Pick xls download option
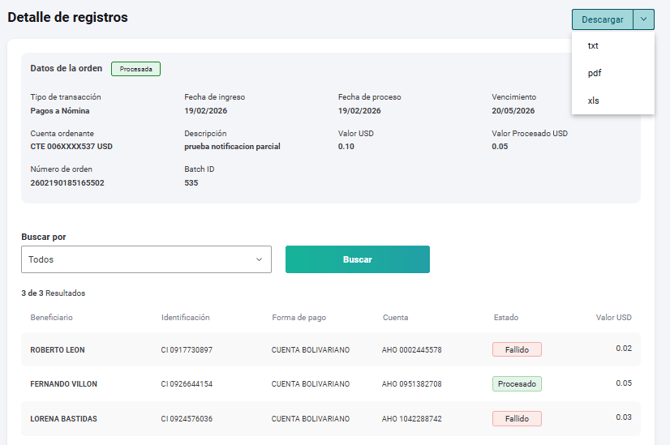This screenshot has height=445, width=670. pos(593,101)
